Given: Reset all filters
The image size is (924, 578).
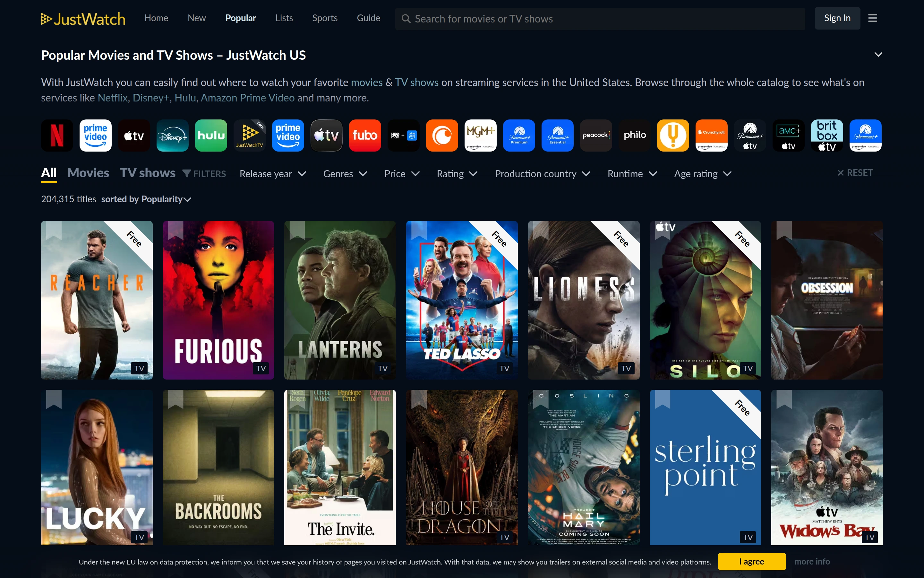Looking at the screenshot, I should click(x=855, y=173).
